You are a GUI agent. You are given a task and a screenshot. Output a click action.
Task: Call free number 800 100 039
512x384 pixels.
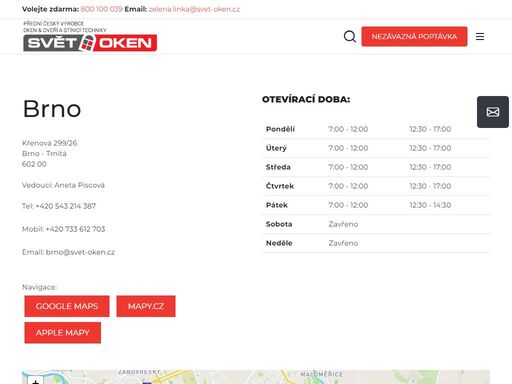click(x=101, y=9)
